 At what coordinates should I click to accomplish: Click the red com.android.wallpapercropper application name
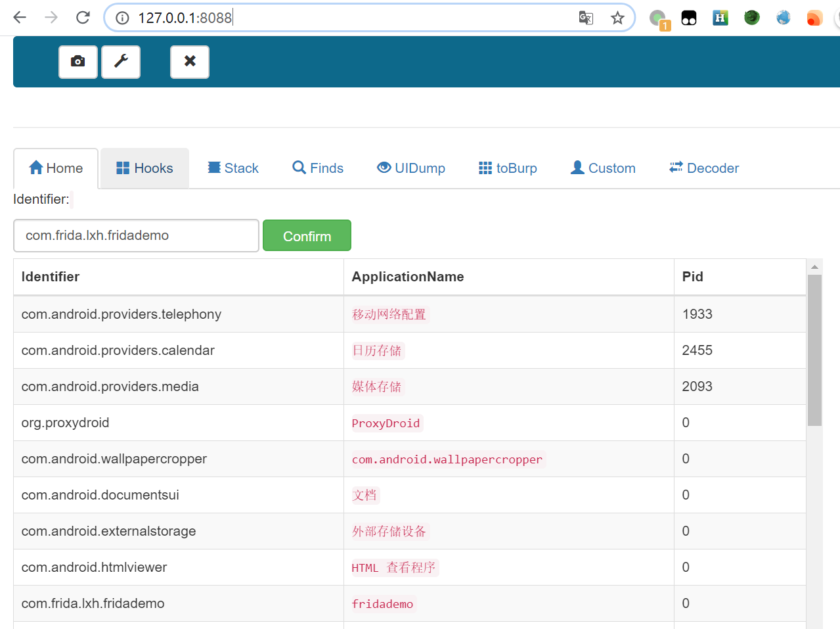447,459
